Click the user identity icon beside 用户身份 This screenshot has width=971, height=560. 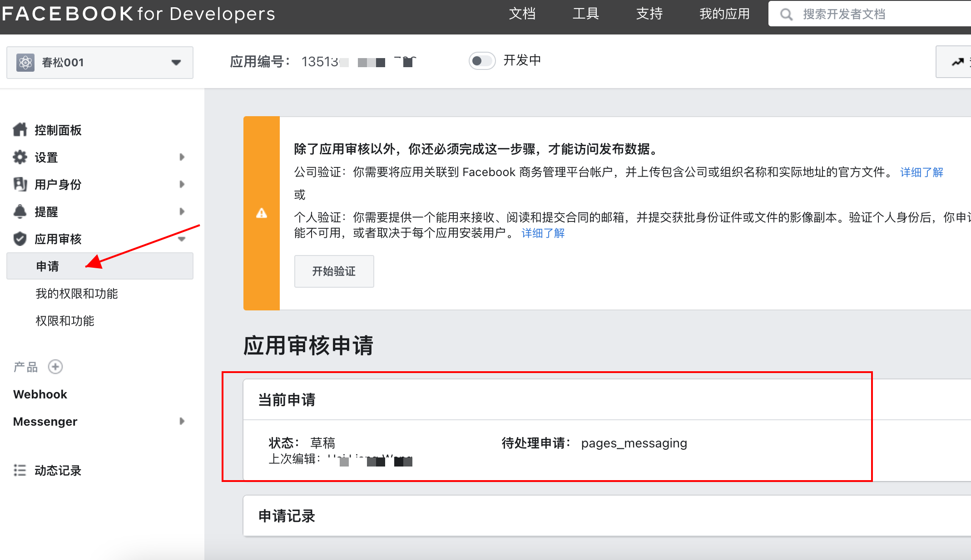(20, 184)
